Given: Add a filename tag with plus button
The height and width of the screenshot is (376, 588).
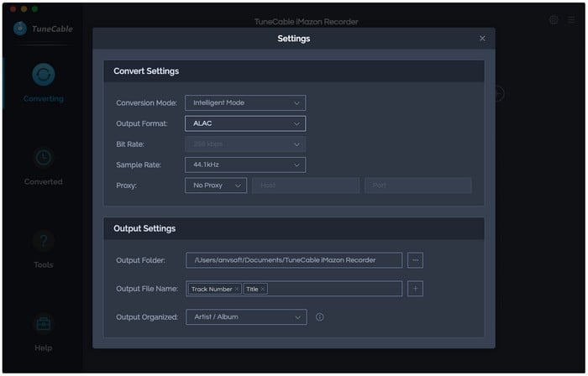Looking at the screenshot, I should 415,289.
